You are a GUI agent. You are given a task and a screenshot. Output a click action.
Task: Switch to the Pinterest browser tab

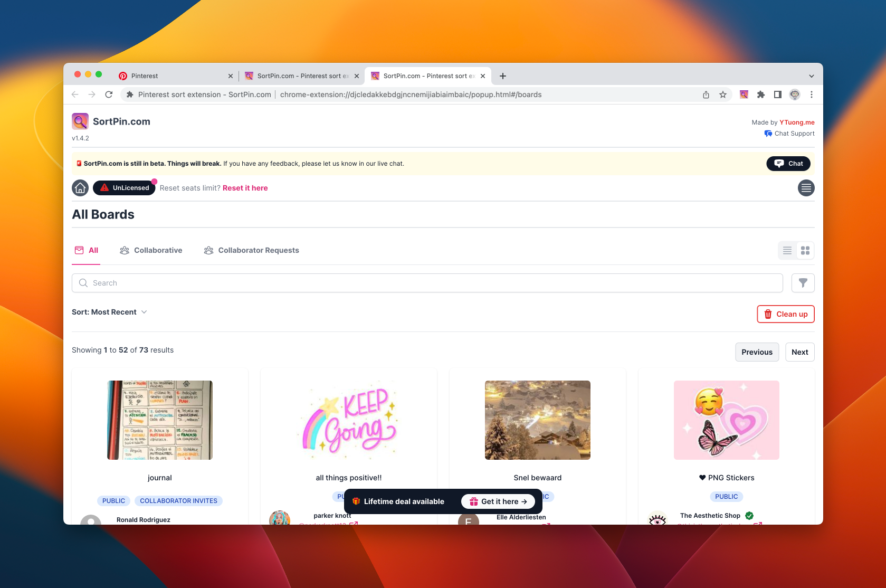[x=176, y=76]
